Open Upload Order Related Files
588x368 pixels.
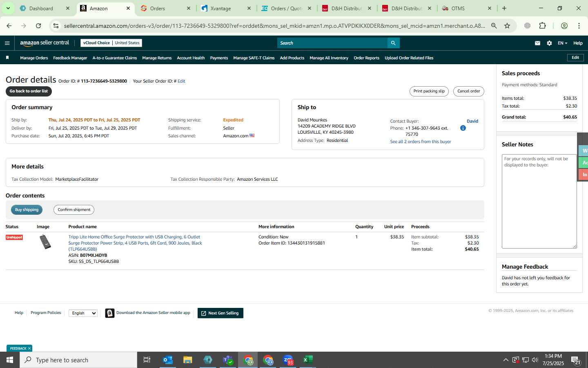[x=409, y=58]
